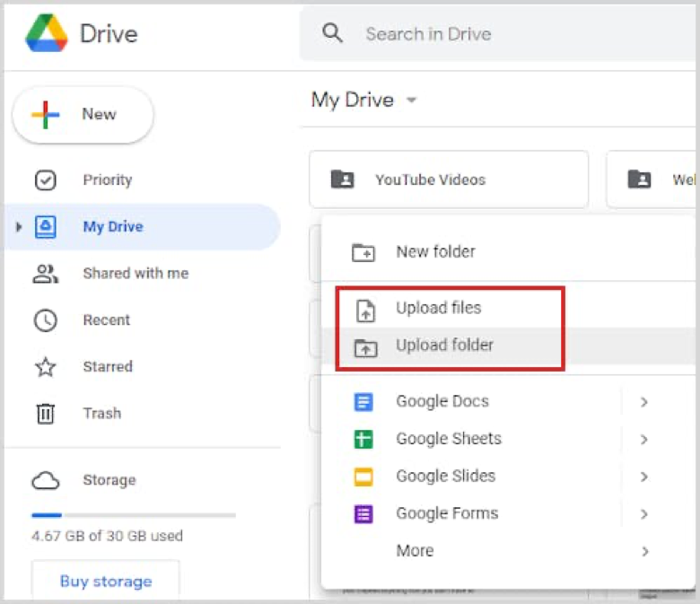Open Shared with me people icon

(x=45, y=274)
